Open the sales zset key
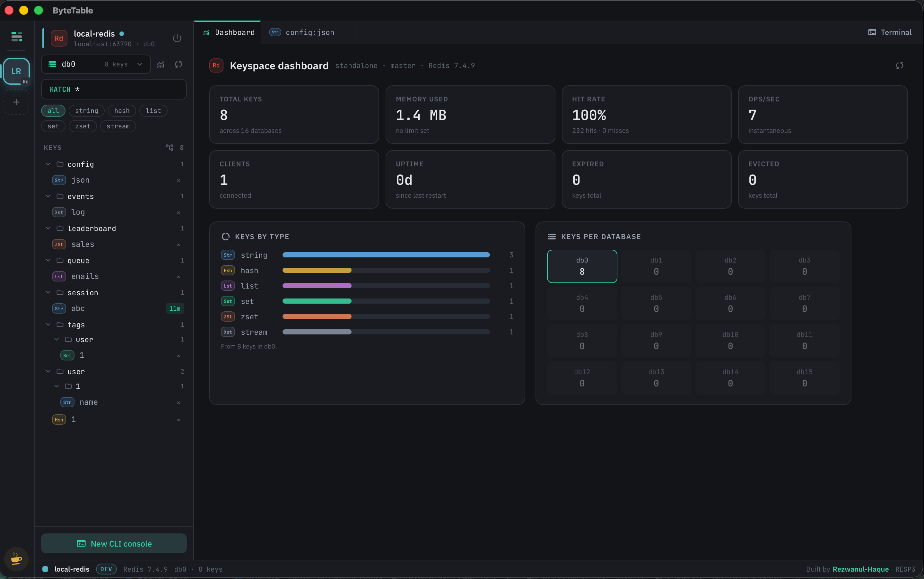The height and width of the screenshot is (579, 924). tap(114, 244)
